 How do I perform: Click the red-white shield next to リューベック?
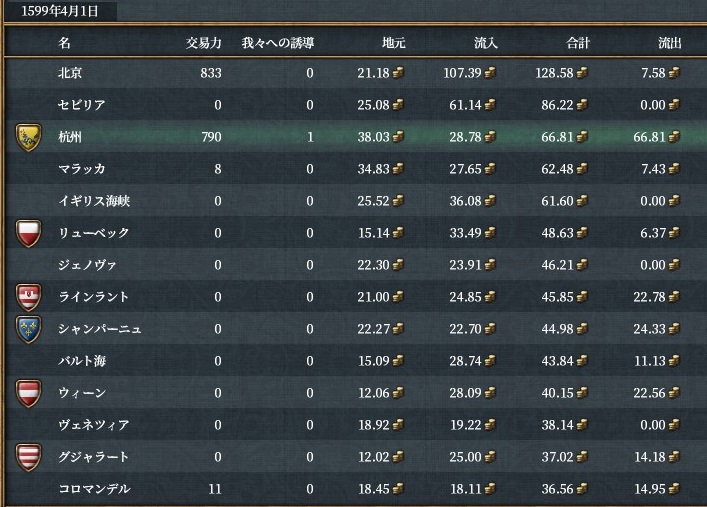click(x=28, y=233)
